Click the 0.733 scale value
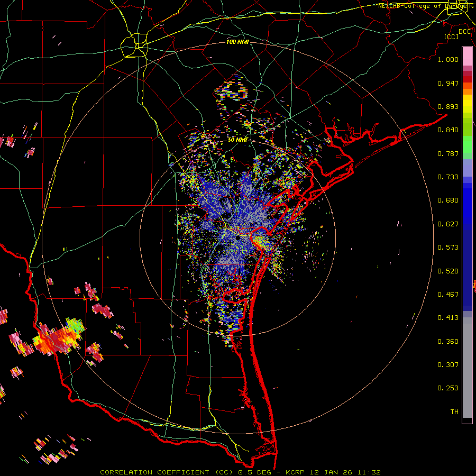The image size is (476, 476). pos(448,177)
